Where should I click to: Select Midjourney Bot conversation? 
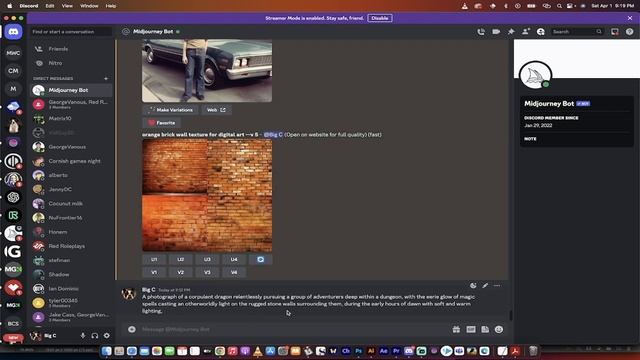(x=71, y=90)
